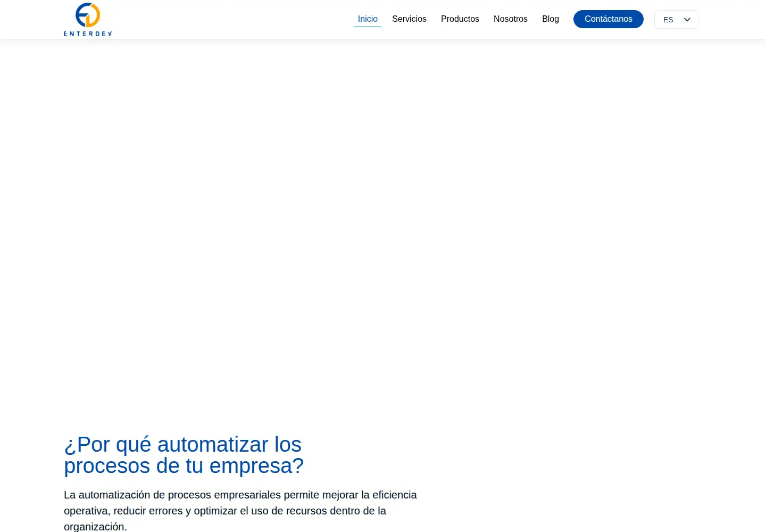766x532 pixels.
Task: Open the Blog link
Action: coord(550,19)
